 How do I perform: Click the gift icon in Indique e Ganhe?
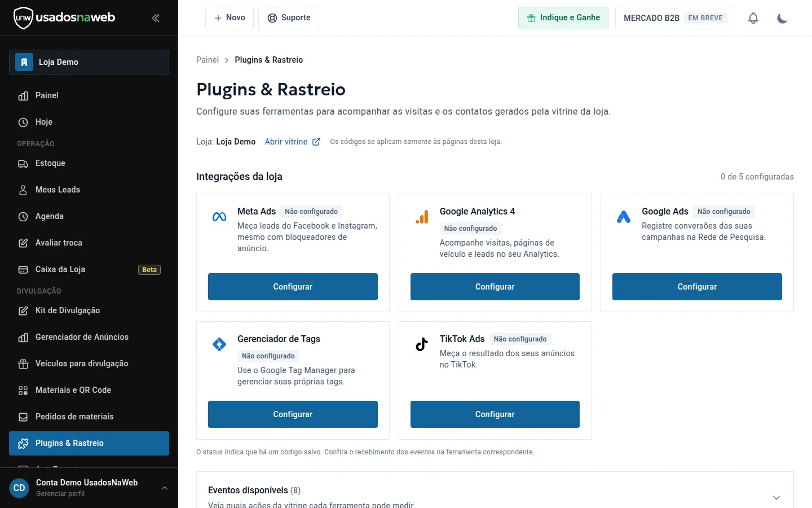pos(531,18)
